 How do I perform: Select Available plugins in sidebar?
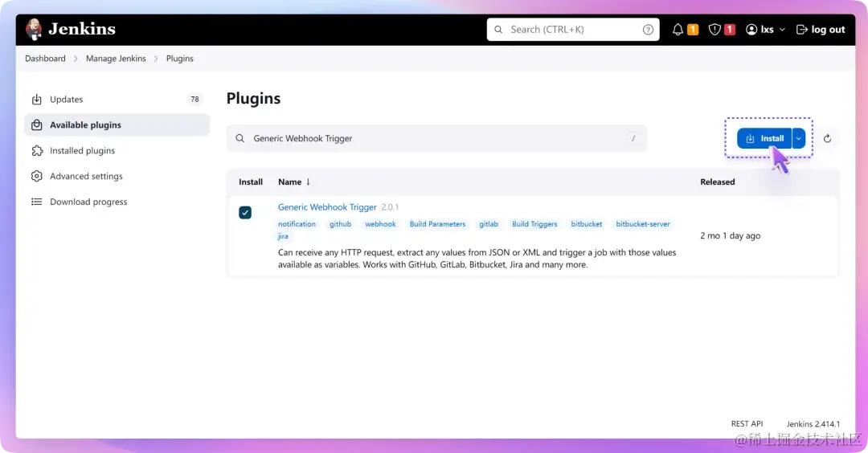[117, 125]
